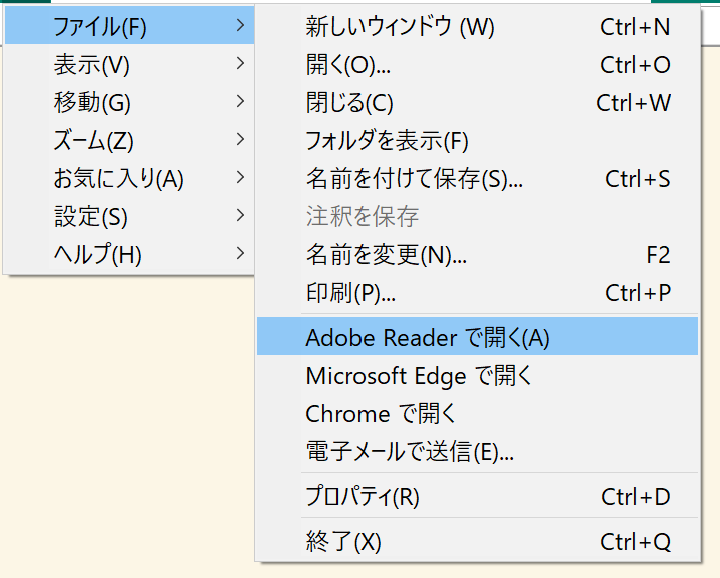Choose Microsoft Edge で開く
The width and height of the screenshot is (720, 578).
click(x=478, y=375)
